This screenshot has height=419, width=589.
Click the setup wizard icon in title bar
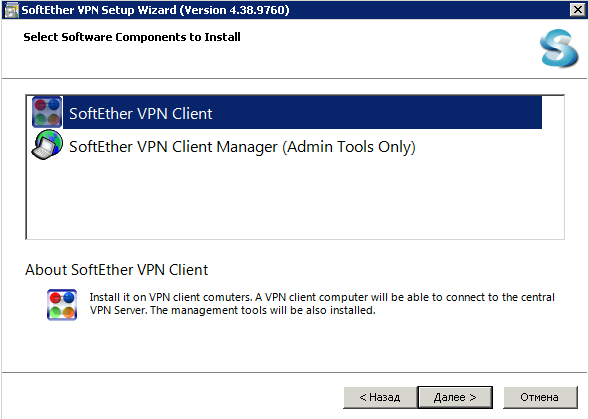(11, 10)
